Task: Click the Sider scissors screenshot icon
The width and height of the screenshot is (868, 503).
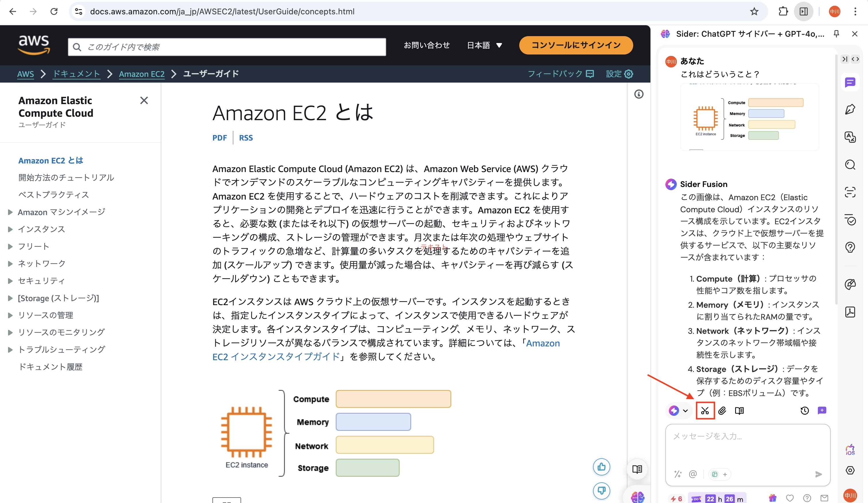Action: (x=705, y=410)
